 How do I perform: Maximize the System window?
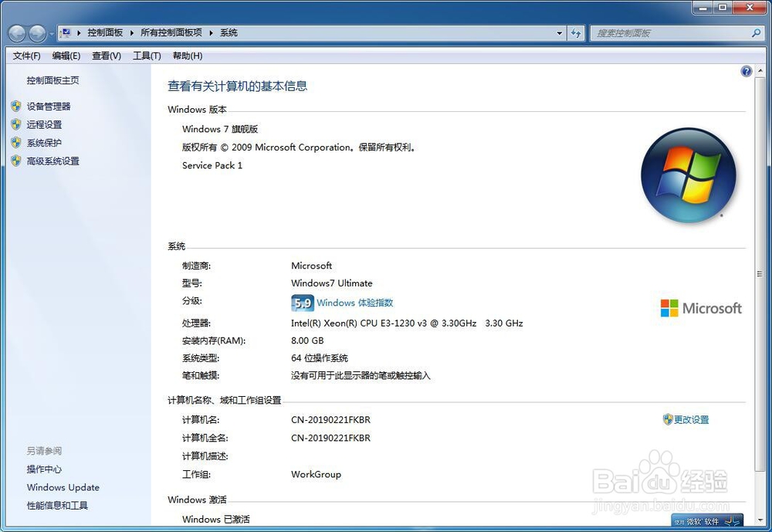coord(723,8)
